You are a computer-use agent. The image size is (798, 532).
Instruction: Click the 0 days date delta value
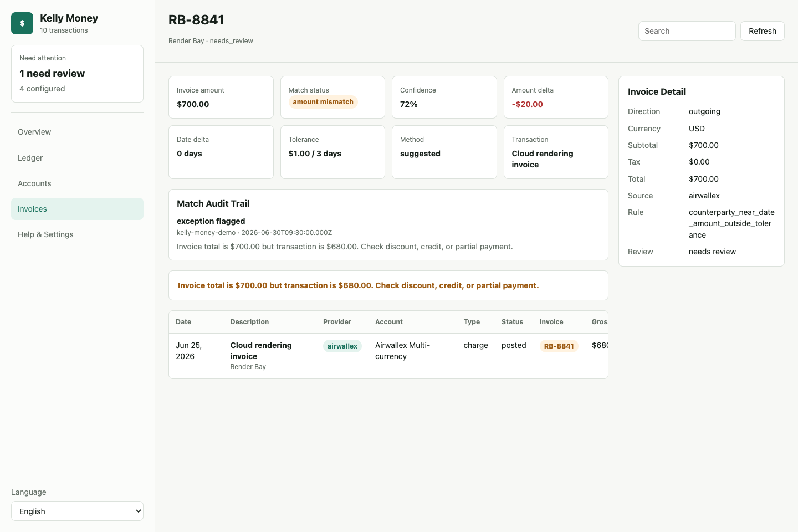190,154
